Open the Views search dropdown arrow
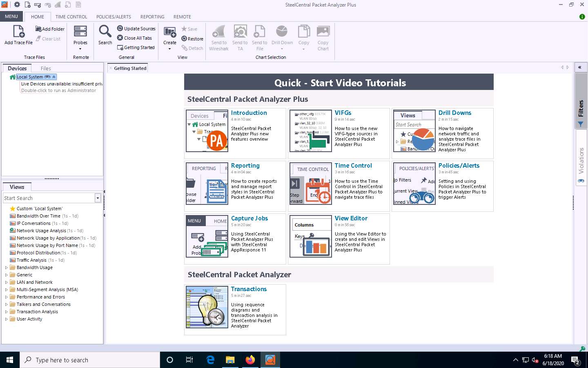The image size is (588, 368). pos(98,198)
